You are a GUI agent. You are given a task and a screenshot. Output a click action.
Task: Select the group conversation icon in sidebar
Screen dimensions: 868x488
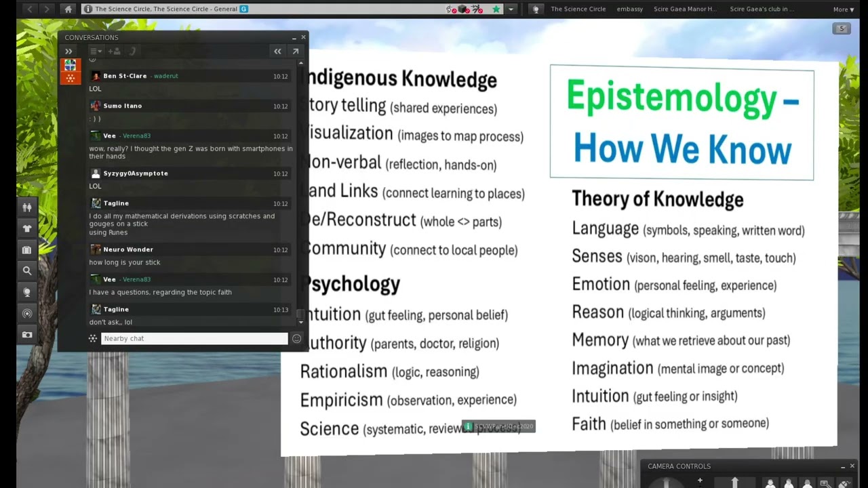pyautogui.click(x=71, y=65)
